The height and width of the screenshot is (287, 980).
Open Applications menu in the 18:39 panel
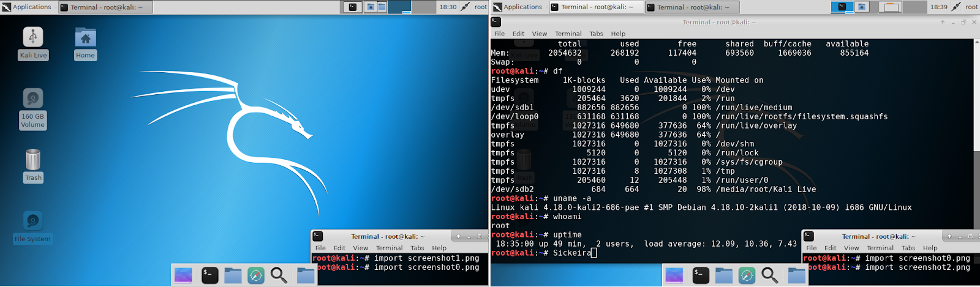(518, 7)
